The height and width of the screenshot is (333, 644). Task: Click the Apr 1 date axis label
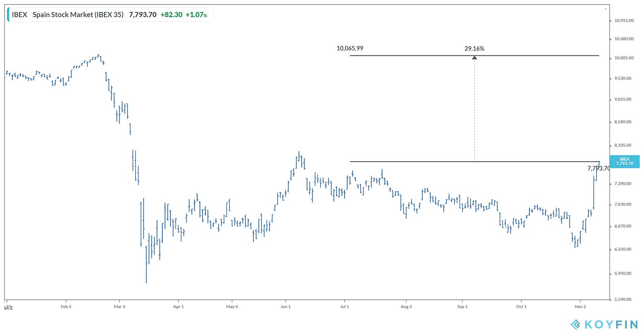[178, 306]
